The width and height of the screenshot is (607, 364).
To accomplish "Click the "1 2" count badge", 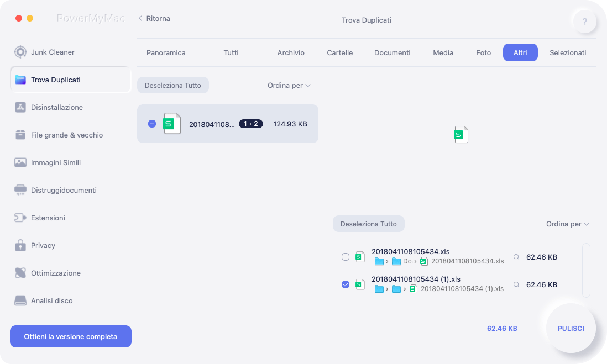I will click(251, 124).
